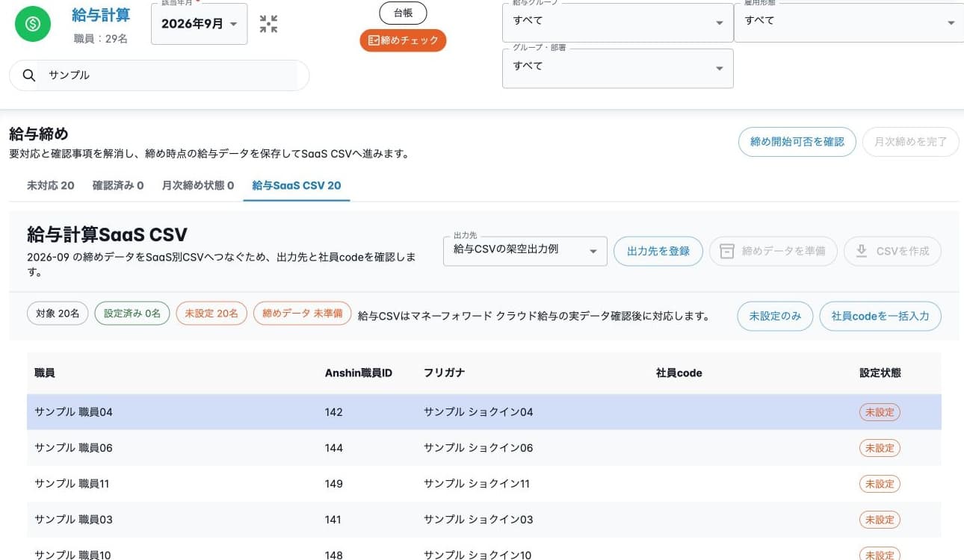
Task: Click the フリガナ cell サンプル ショクイン11
Action: click(477, 484)
